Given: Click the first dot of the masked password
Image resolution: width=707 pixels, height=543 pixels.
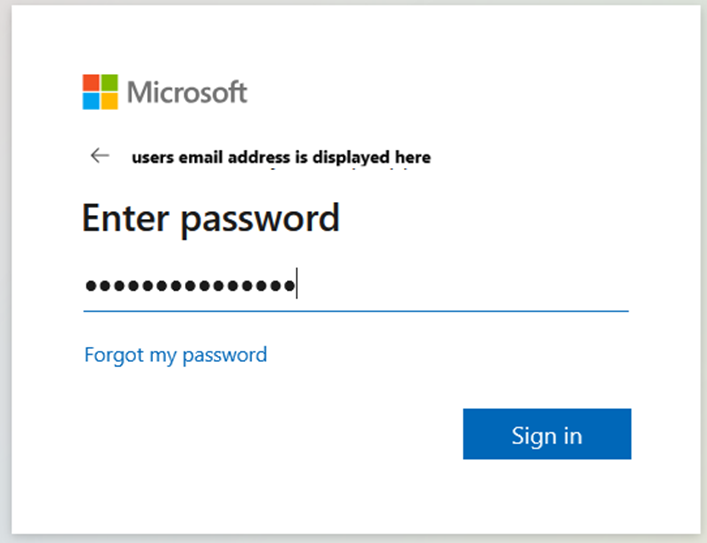Looking at the screenshot, I should pyautogui.click(x=90, y=287).
